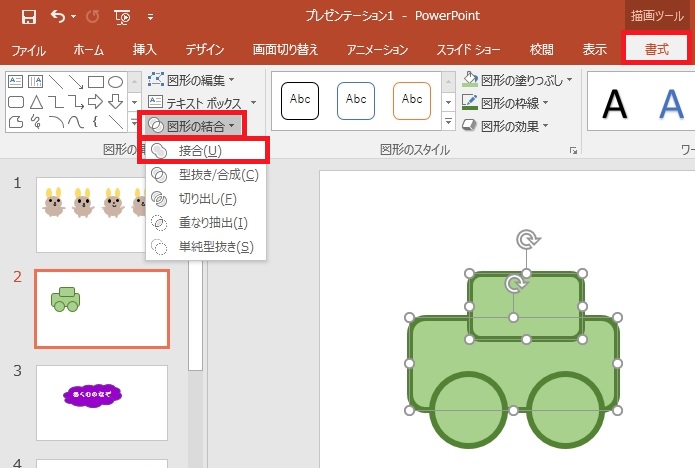This screenshot has height=468, width=695.
Task: Open the アニメーション tab
Action: pos(377,50)
